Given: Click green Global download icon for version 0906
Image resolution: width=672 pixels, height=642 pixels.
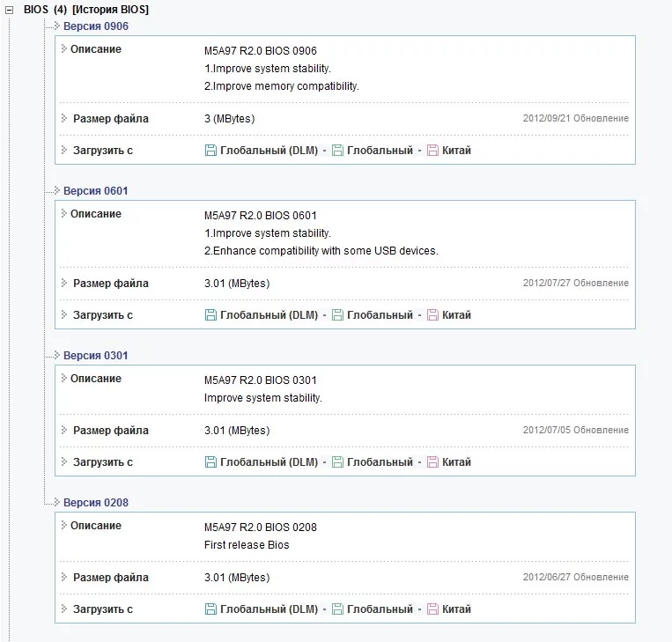Looking at the screenshot, I should [337, 151].
